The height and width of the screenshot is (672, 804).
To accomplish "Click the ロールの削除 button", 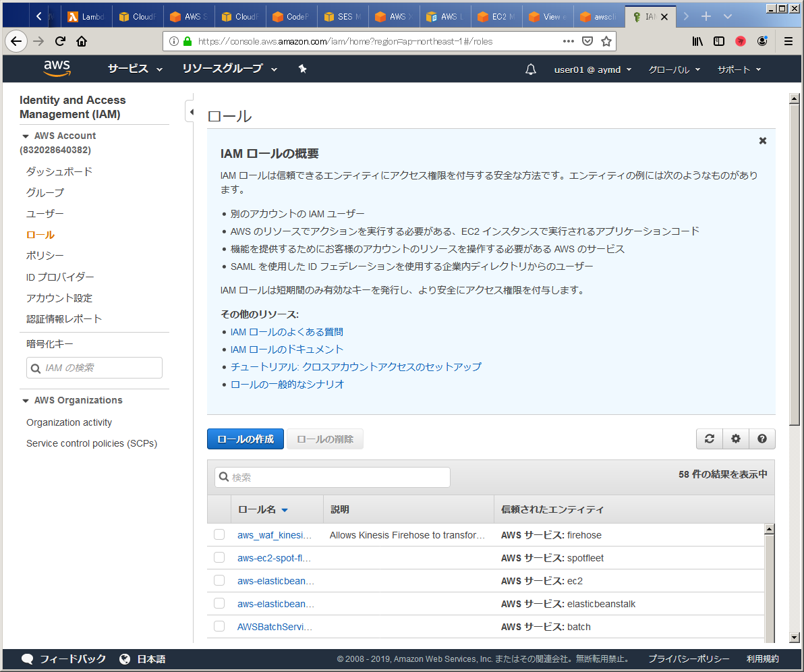I will (x=325, y=439).
